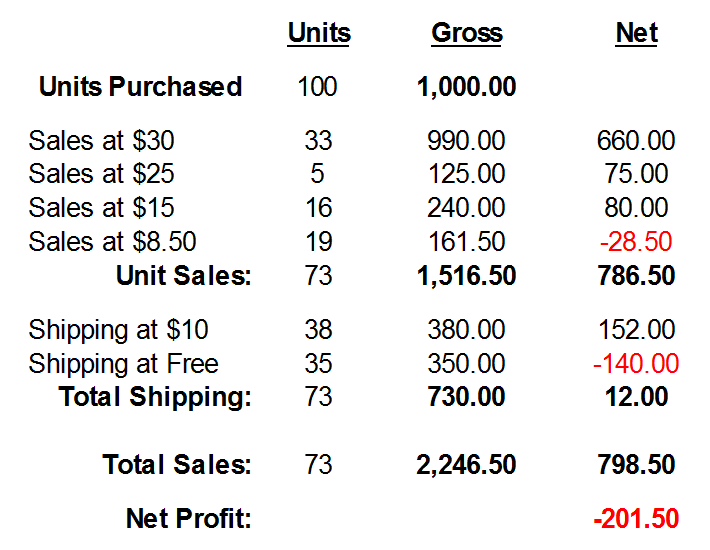Click the Gross column header
This screenshot has width=710, height=550.
coord(466,33)
